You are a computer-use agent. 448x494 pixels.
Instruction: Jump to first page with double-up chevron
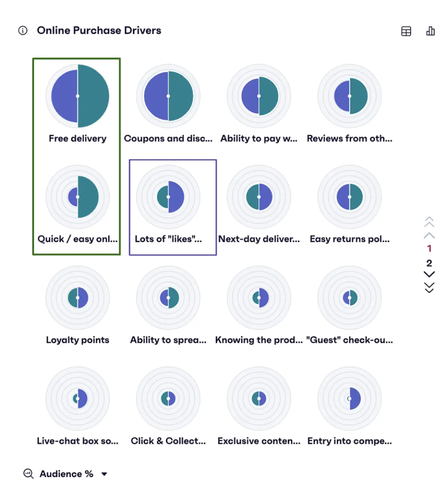click(429, 222)
